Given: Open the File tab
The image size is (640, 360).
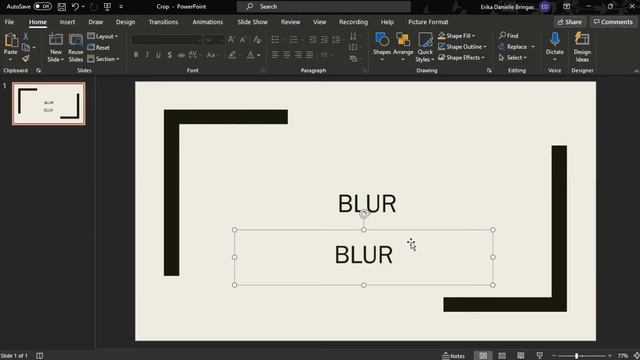Looking at the screenshot, I should coord(9,22).
